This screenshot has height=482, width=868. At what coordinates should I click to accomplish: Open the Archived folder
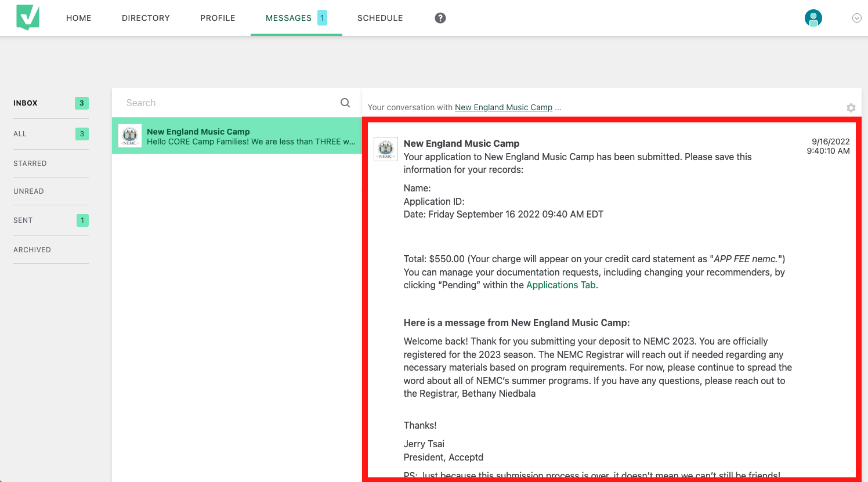(32, 250)
